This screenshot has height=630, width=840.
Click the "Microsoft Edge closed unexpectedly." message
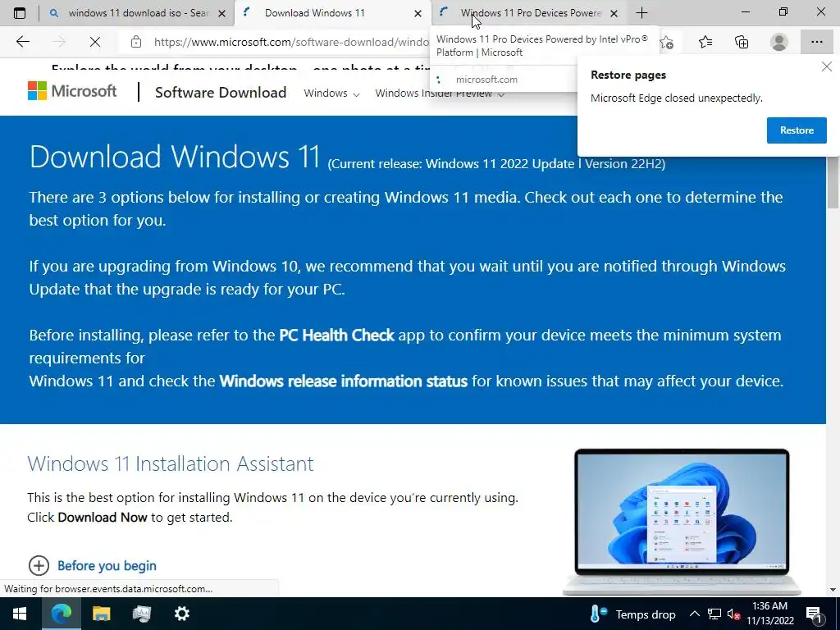(x=676, y=98)
